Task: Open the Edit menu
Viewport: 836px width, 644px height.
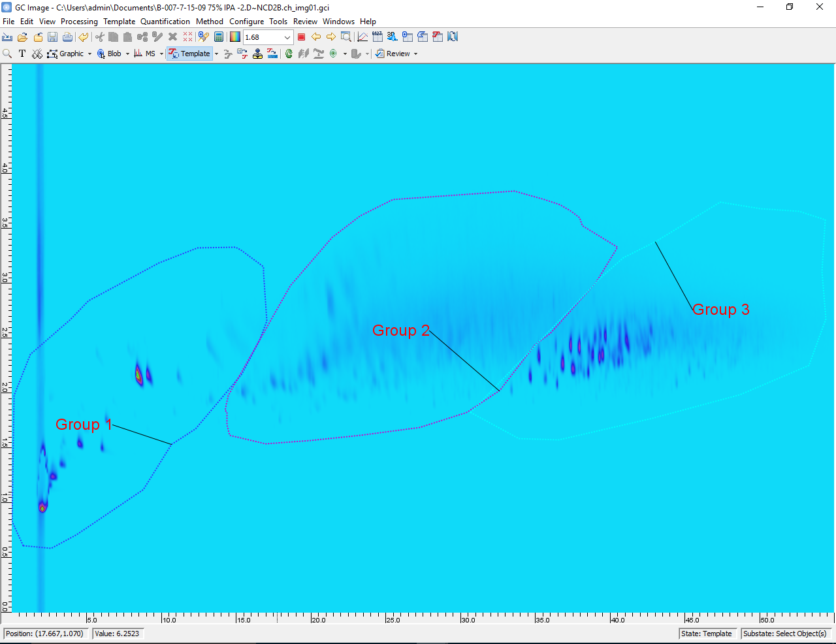Action: pos(27,21)
